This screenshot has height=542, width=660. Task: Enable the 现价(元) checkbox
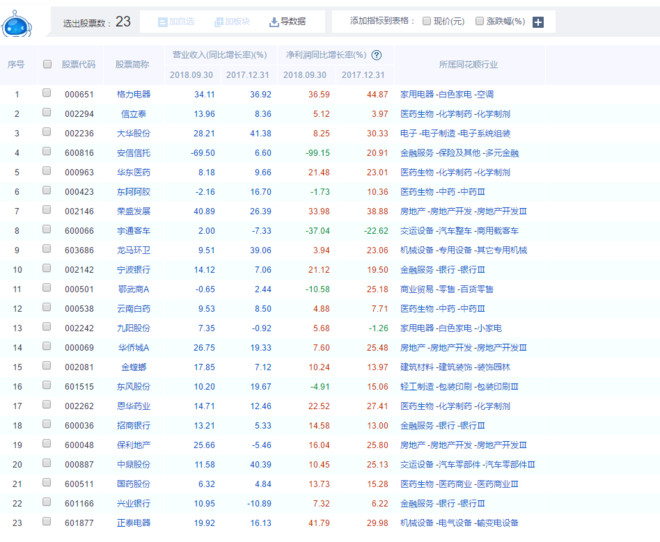tap(428, 21)
